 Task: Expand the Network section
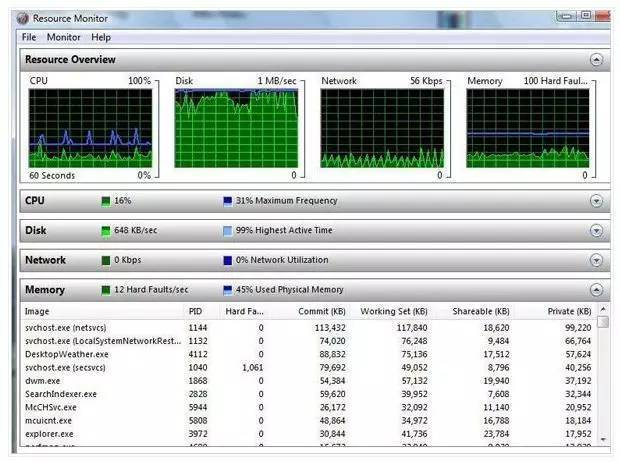596,260
